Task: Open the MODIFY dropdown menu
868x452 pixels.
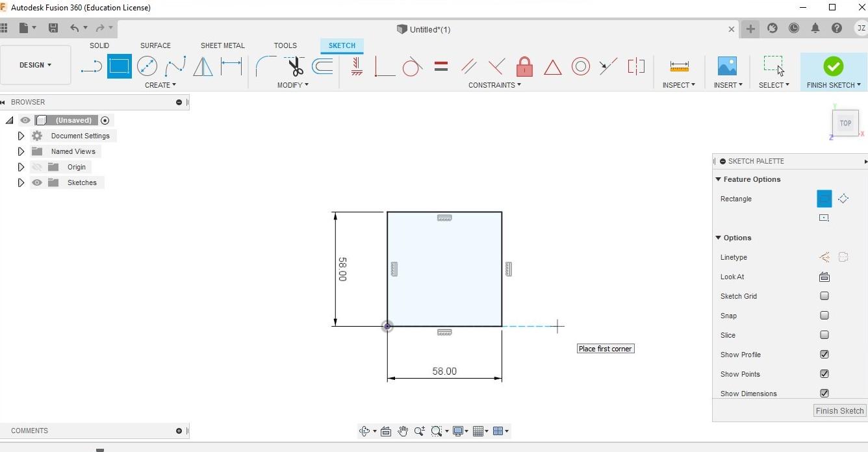Action: click(293, 85)
